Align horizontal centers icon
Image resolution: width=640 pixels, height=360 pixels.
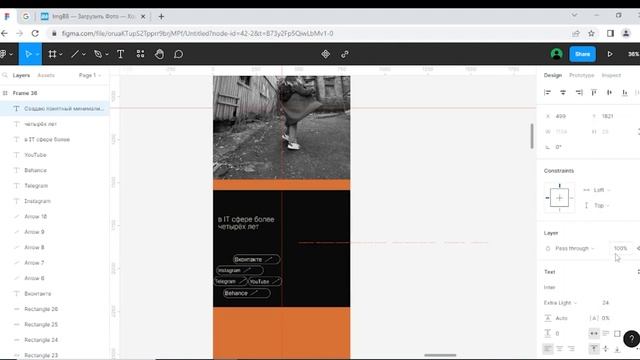click(x=563, y=93)
